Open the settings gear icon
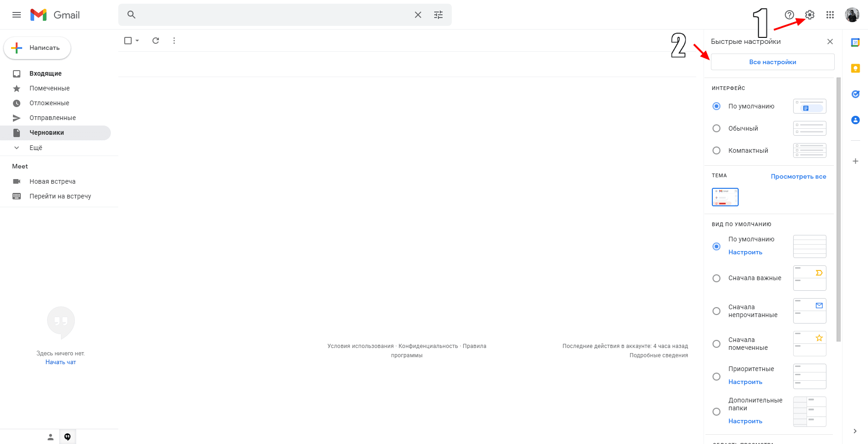868x444 pixels. (x=809, y=15)
